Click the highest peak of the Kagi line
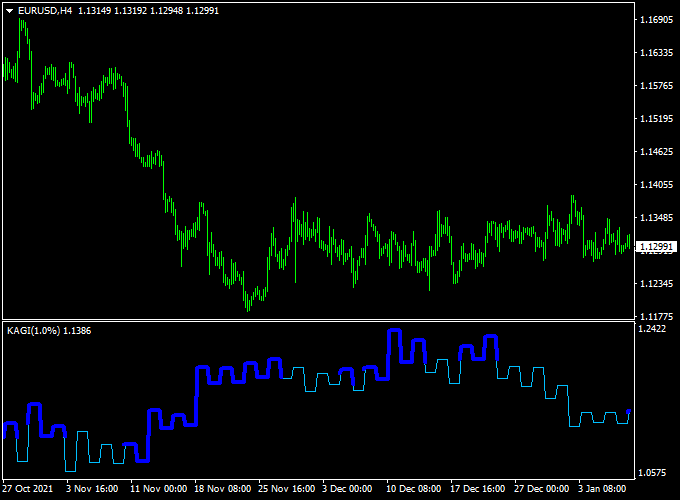The width and height of the screenshot is (680, 500). click(x=394, y=330)
